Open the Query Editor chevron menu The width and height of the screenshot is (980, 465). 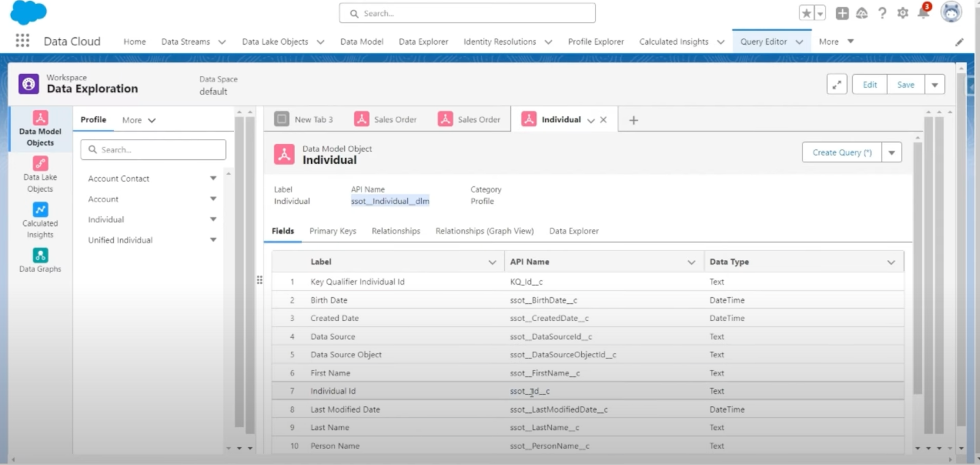coord(799,42)
